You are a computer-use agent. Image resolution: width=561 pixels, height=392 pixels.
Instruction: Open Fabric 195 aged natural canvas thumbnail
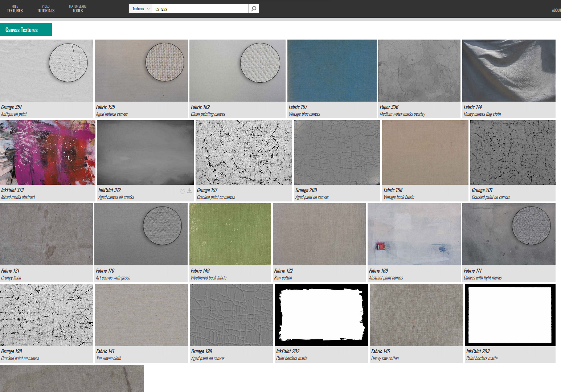click(141, 70)
